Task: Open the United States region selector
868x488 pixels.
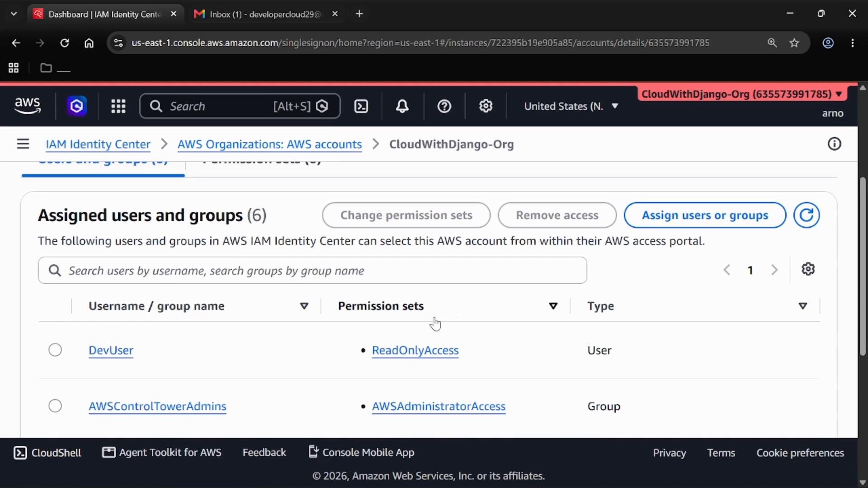Action: pos(571,106)
